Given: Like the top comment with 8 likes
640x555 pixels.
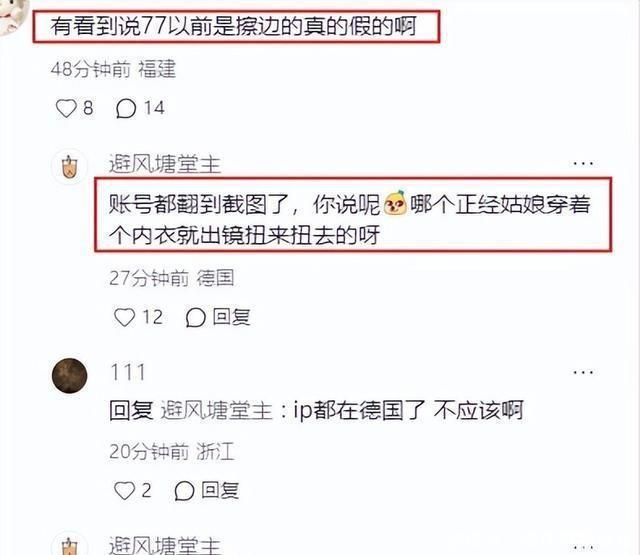Looking at the screenshot, I should (x=66, y=109).
